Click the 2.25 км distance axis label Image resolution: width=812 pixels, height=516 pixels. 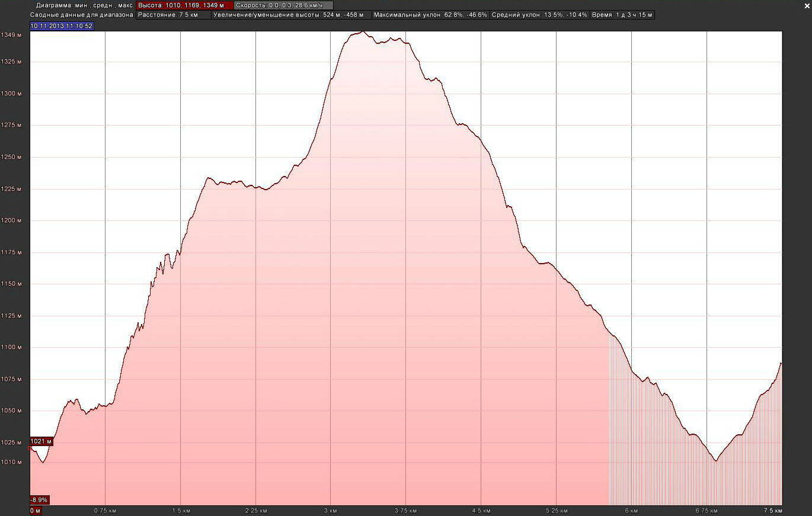point(255,511)
